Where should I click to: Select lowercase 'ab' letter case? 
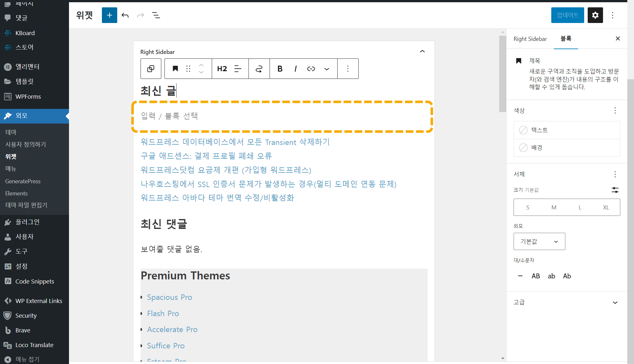551,276
